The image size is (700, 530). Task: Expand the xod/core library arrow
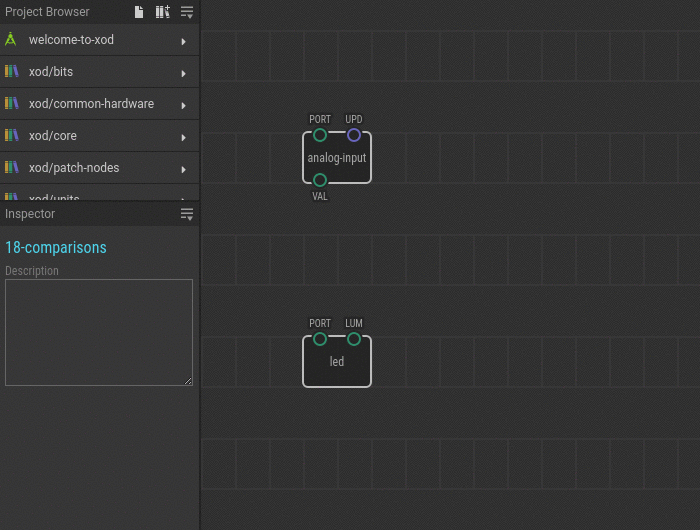tap(183, 138)
